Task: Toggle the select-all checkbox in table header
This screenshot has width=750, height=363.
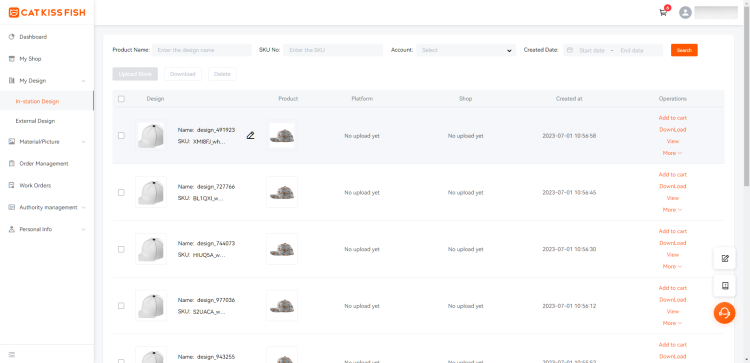Action: (x=121, y=99)
